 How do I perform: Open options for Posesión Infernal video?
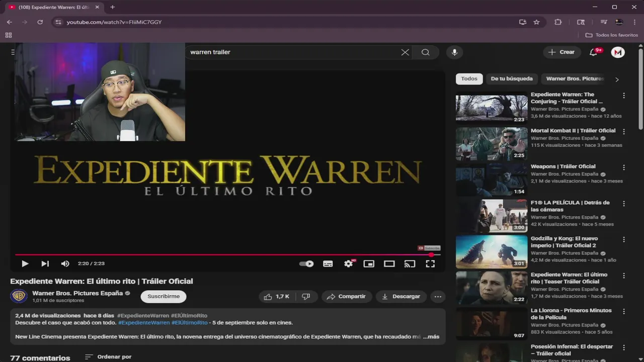[624, 348]
